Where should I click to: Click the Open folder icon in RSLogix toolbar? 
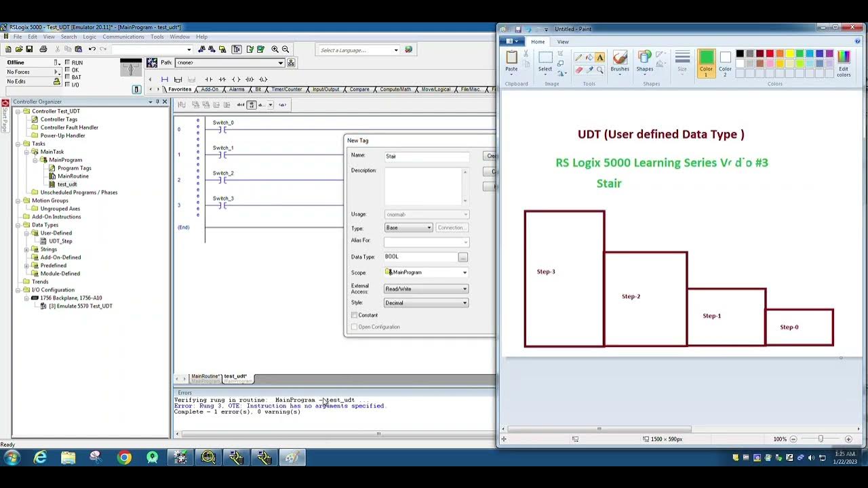pos(19,49)
